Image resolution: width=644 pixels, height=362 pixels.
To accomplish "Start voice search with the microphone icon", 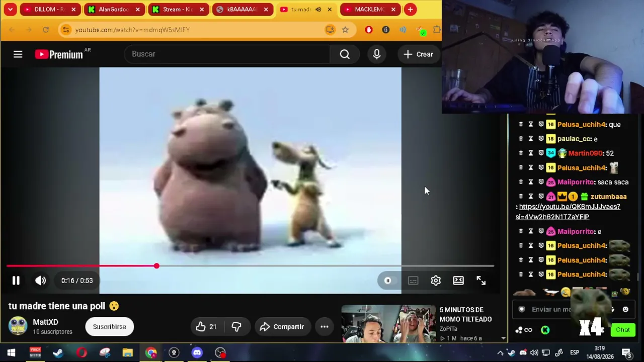I will click(377, 54).
